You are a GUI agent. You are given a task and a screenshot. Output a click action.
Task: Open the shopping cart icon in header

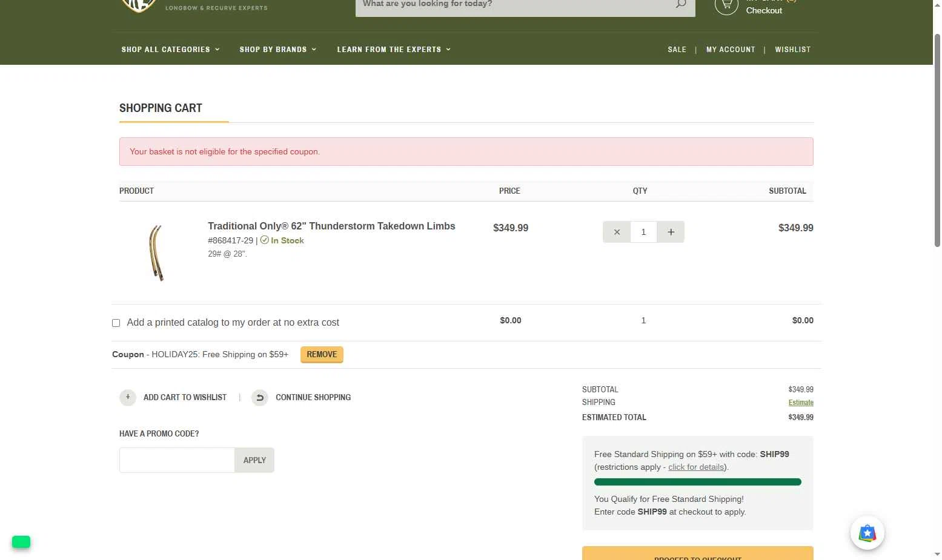pos(726,5)
